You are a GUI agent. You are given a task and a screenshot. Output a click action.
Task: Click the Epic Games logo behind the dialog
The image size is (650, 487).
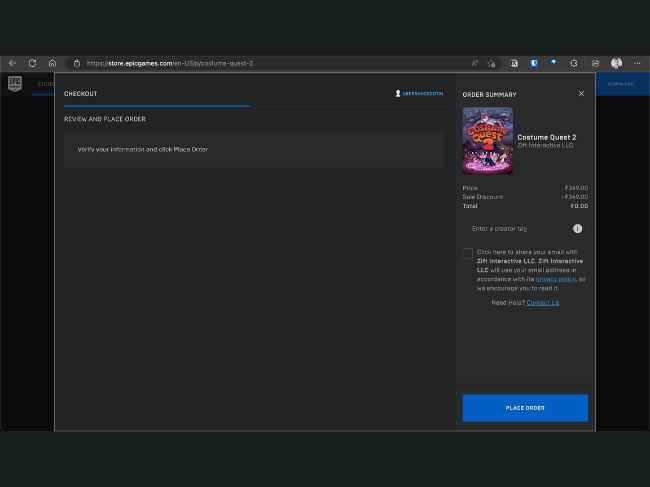(x=15, y=84)
